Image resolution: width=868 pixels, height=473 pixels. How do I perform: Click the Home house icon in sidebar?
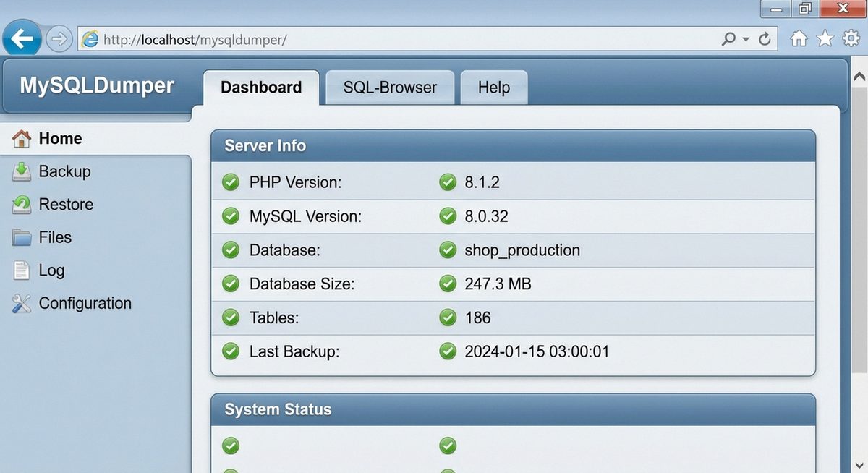22,138
